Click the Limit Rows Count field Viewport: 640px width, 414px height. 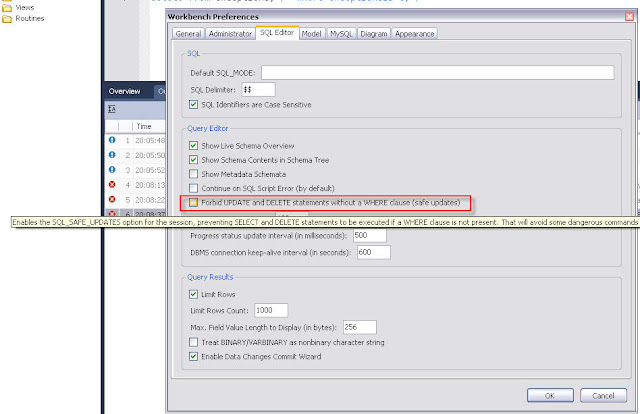271,310
